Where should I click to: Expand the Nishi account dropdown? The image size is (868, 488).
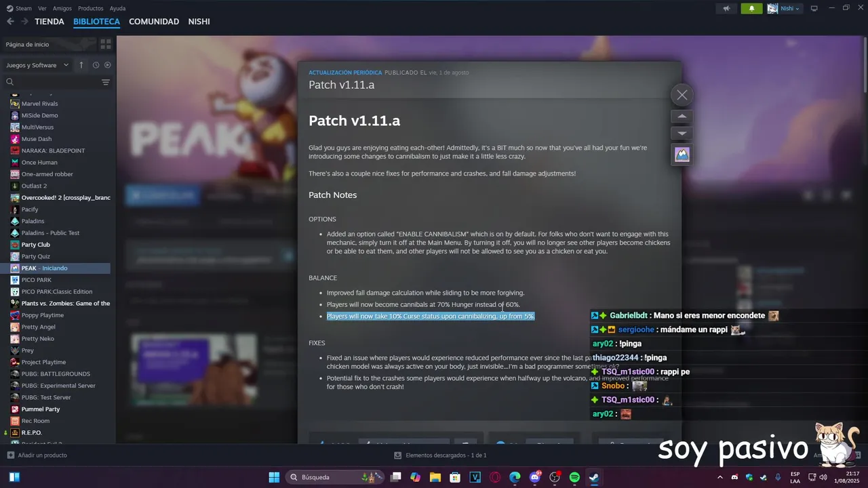(784, 9)
